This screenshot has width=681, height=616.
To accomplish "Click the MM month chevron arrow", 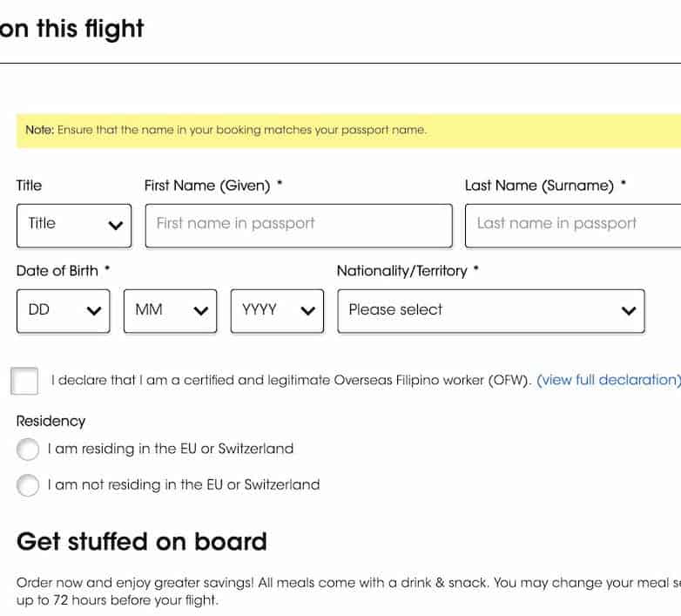I will (201, 311).
